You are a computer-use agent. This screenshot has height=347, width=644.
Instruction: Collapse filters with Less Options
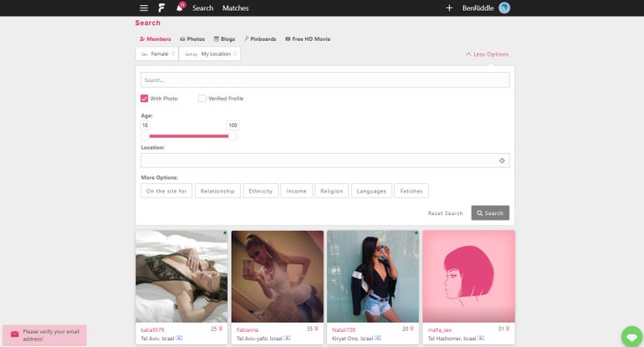click(x=487, y=54)
